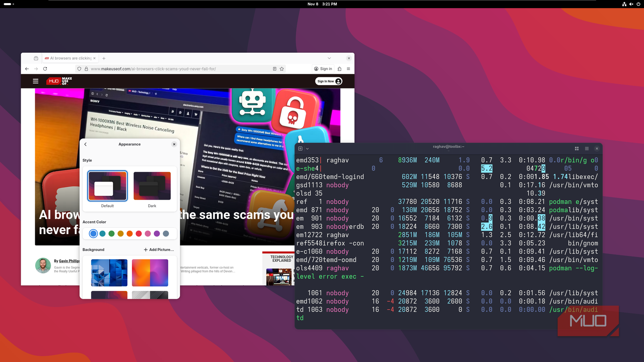Open a new tab in the terminal
This screenshot has height=362, width=644.
tap(300, 149)
